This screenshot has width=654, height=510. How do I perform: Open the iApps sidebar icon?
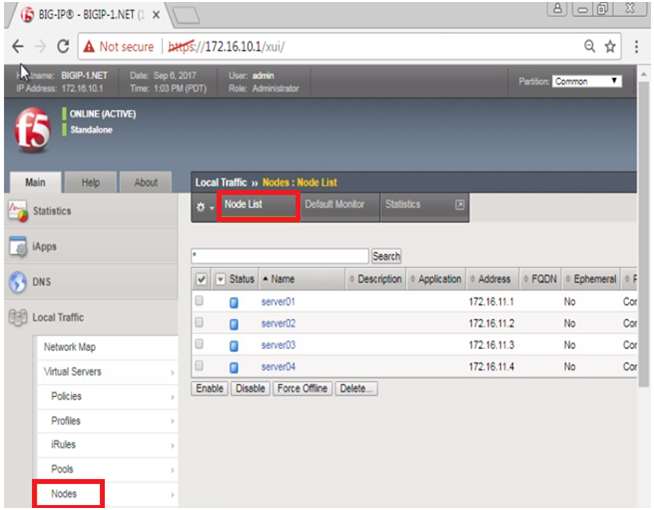(x=17, y=246)
